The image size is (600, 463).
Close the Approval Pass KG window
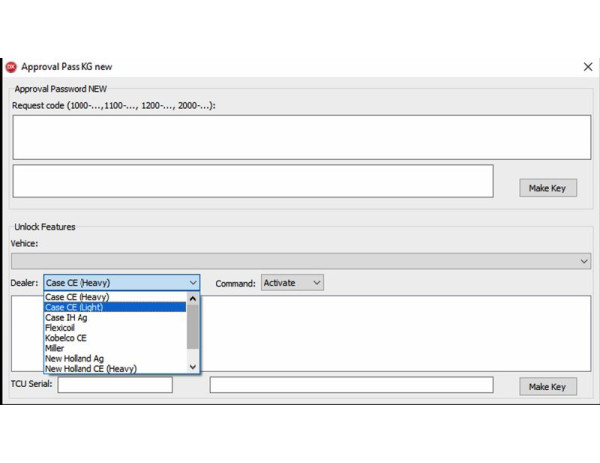[x=587, y=67]
